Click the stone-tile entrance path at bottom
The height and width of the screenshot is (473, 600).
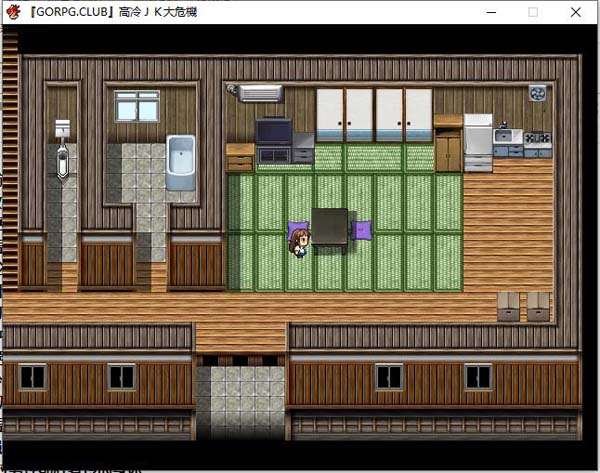coord(241,402)
